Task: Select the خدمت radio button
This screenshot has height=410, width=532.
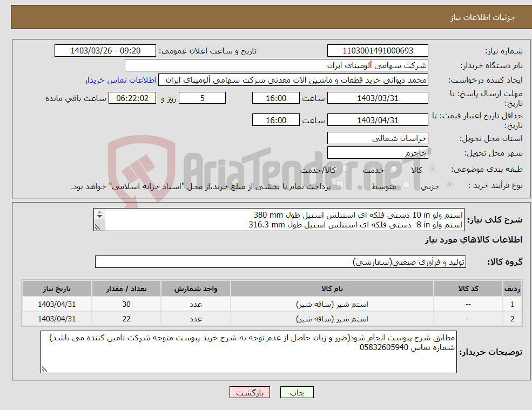Action: click(394, 169)
